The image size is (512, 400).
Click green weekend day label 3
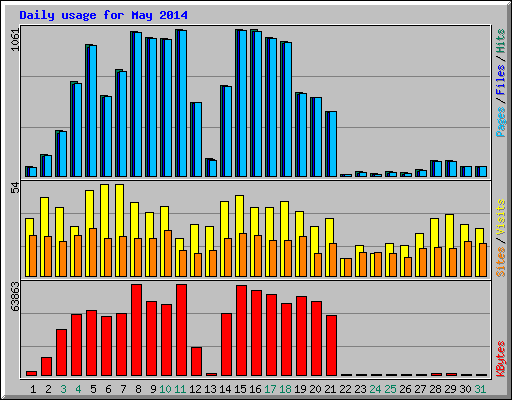pyautogui.click(x=63, y=389)
